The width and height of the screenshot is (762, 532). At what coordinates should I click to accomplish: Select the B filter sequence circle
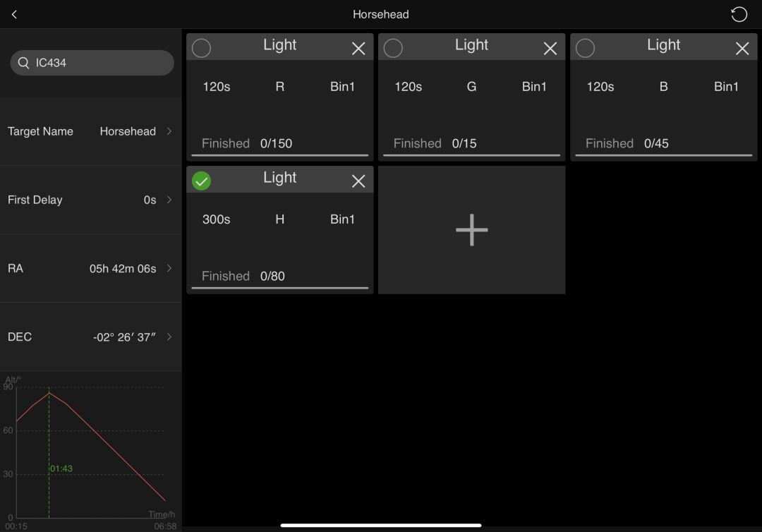coord(585,48)
